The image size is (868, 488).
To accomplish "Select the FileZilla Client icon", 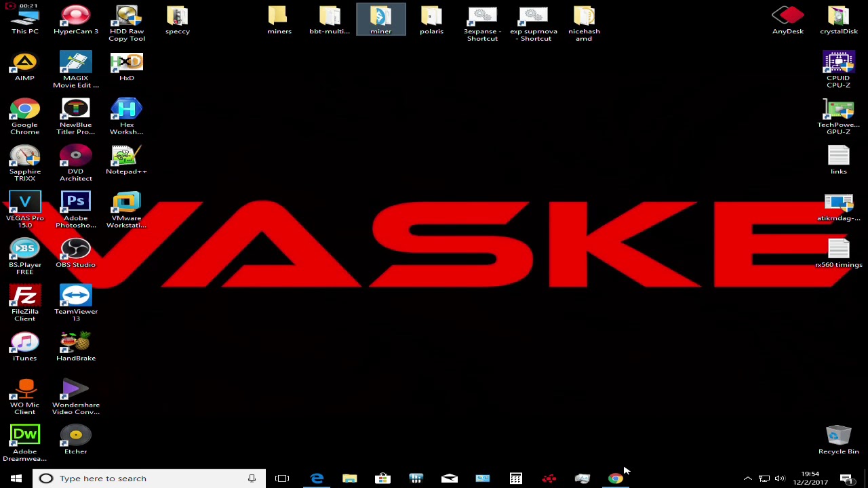I will pyautogui.click(x=24, y=304).
